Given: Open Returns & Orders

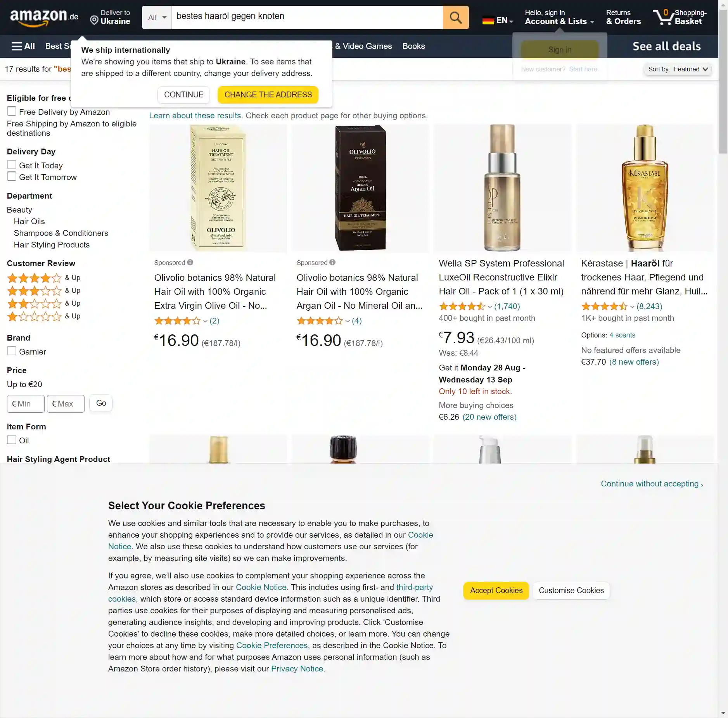Looking at the screenshot, I should tap(623, 17).
